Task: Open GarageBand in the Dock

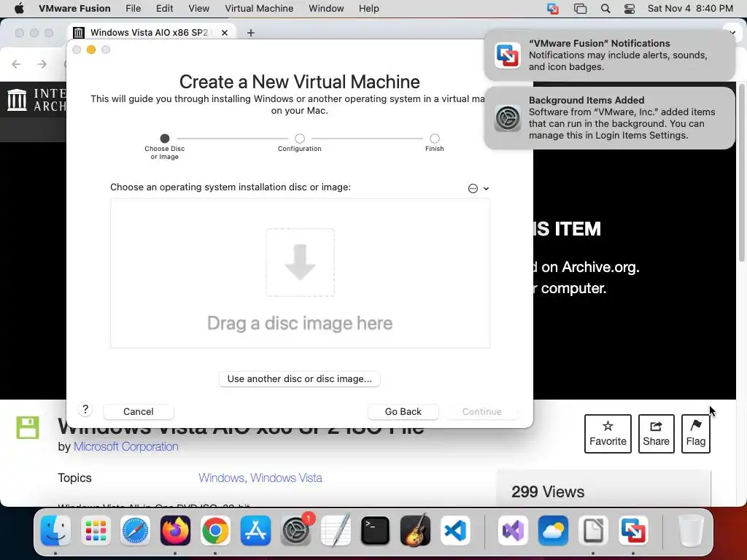Action: pyautogui.click(x=415, y=531)
